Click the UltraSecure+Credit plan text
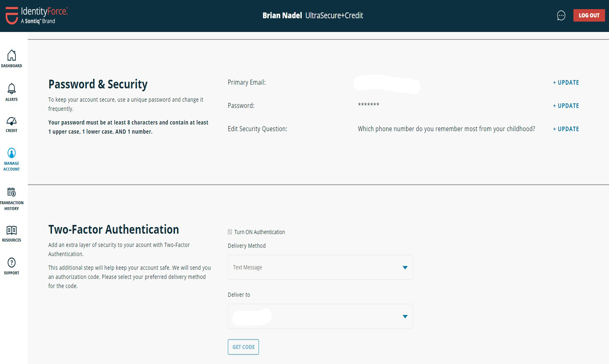The image size is (609, 364). pyautogui.click(x=334, y=15)
